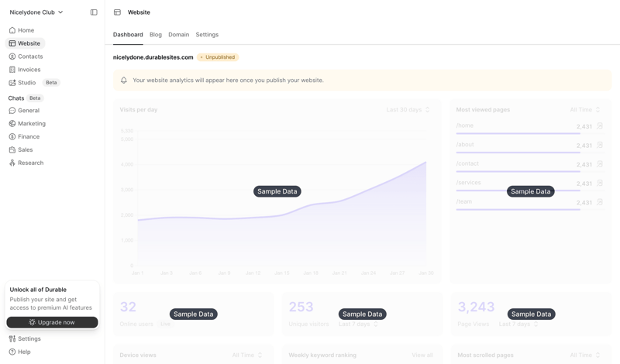Screen dimensions: 620x364
Task: Open Settings at sidebar bottom
Action: [x=29, y=339]
